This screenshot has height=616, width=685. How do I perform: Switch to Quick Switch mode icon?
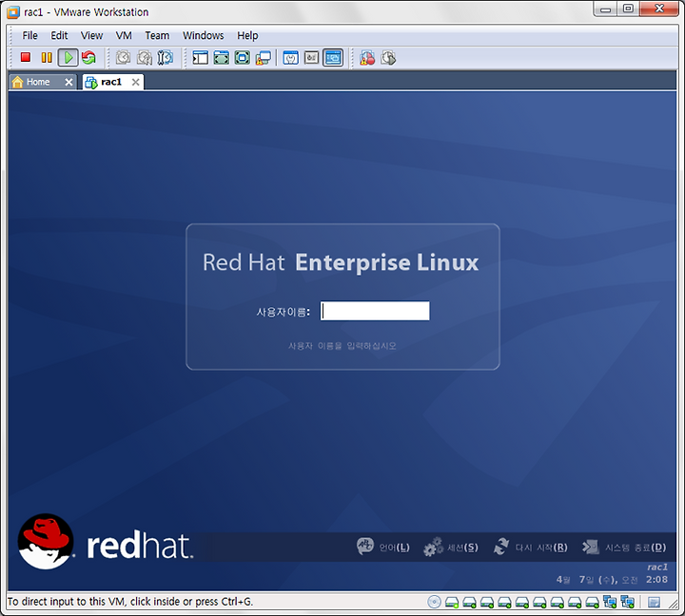coord(222,57)
